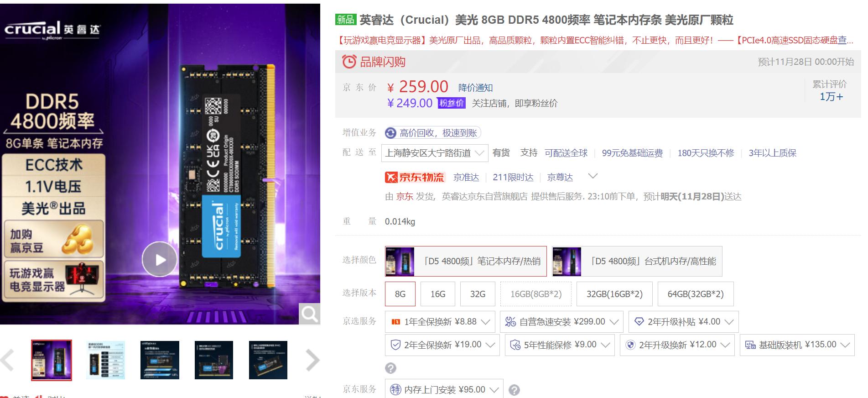The width and height of the screenshot is (868, 398).
Task: Click help icon next to 内存上门安装
Action: click(x=514, y=390)
